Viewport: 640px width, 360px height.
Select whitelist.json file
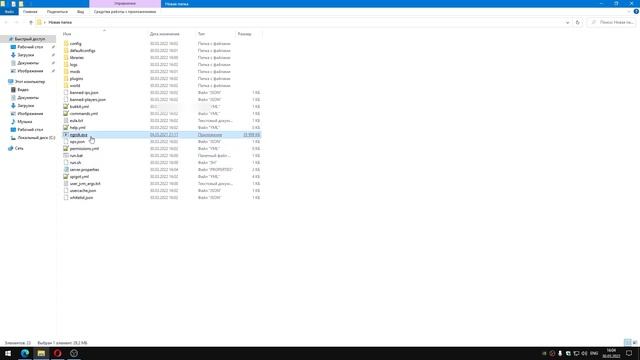[x=81, y=198]
